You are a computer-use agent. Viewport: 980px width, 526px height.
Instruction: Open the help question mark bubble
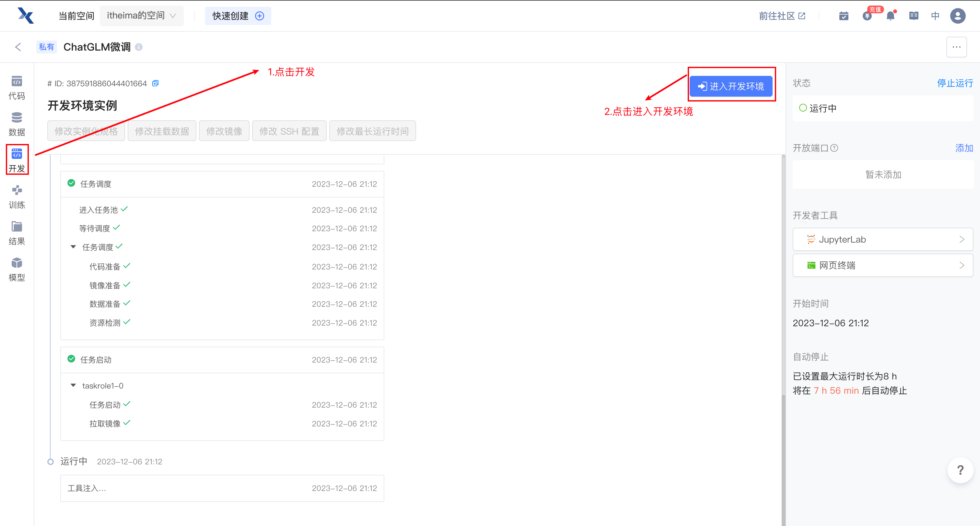click(960, 471)
